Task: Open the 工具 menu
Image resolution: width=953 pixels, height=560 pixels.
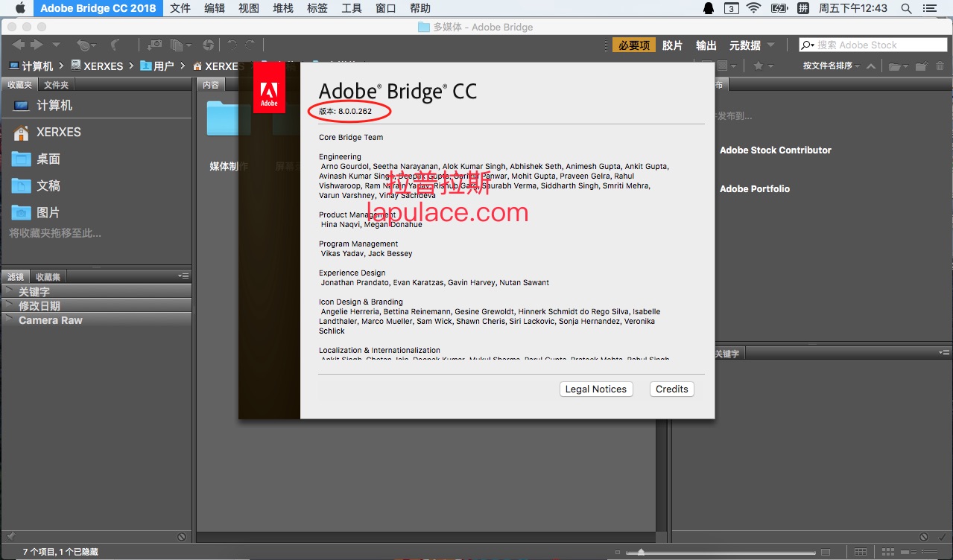Action: pyautogui.click(x=352, y=8)
